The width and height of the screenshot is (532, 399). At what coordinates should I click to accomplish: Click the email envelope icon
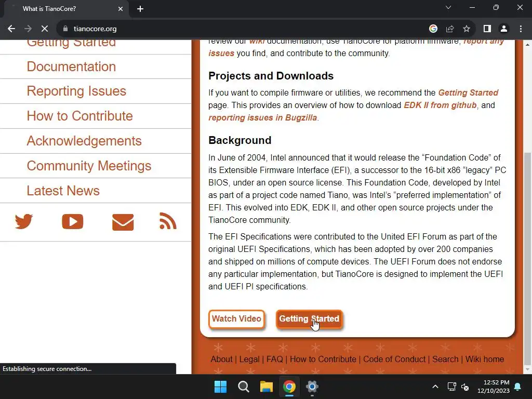[123, 222]
